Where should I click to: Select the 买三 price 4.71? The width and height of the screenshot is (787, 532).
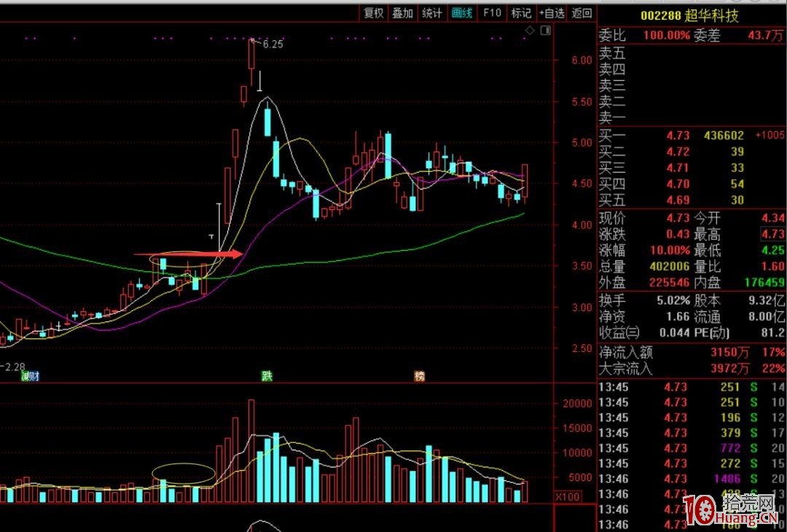tap(678, 168)
